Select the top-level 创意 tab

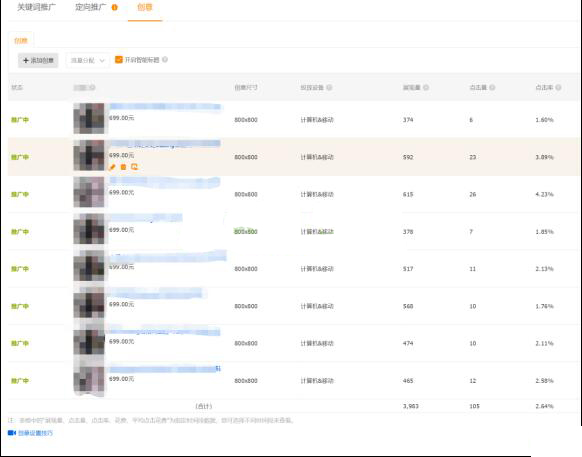145,7
